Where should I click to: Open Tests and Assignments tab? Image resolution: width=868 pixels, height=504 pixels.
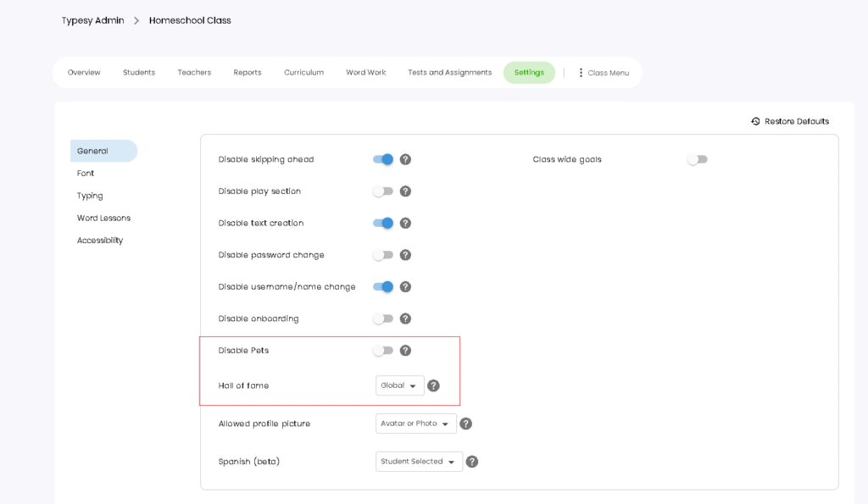(450, 73)
